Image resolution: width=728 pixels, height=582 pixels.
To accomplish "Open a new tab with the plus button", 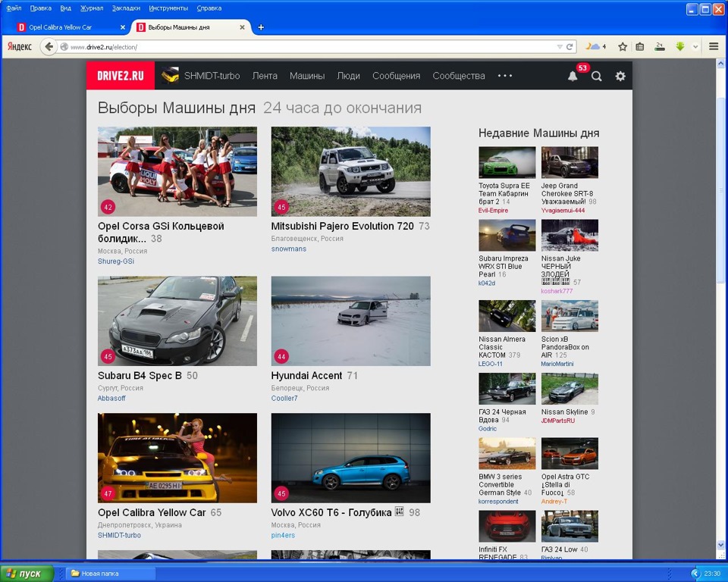I will point(261,27).
